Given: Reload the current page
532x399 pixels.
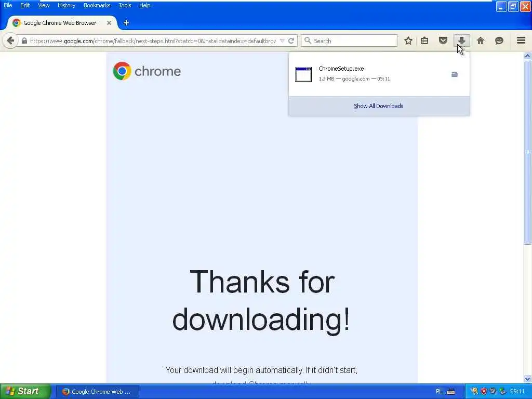Looking at the screenshot, I should pos(291,41).
